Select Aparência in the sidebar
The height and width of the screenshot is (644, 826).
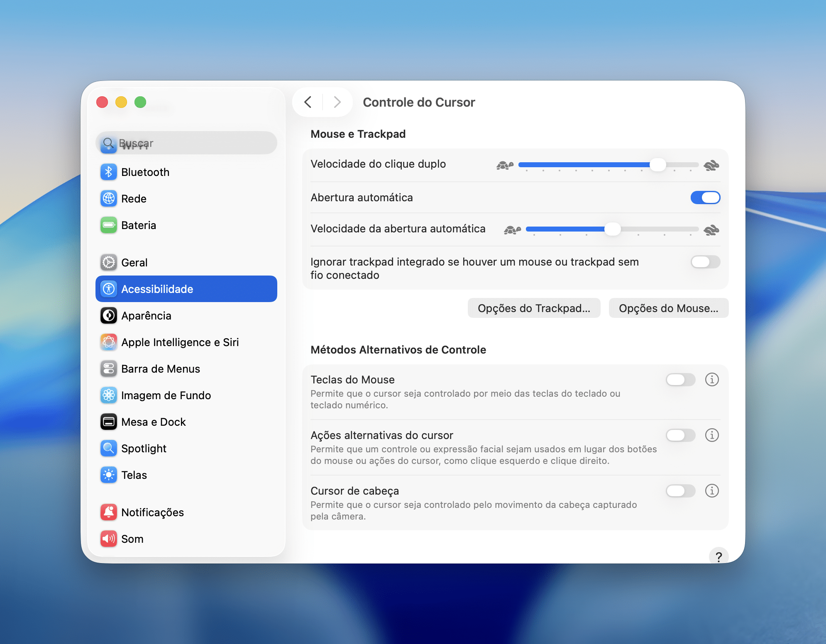[146, 316]
